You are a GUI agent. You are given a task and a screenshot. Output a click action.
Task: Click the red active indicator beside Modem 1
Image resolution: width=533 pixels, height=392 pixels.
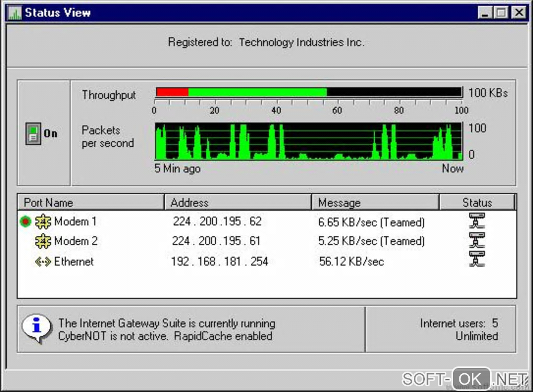tap(26, 221)
